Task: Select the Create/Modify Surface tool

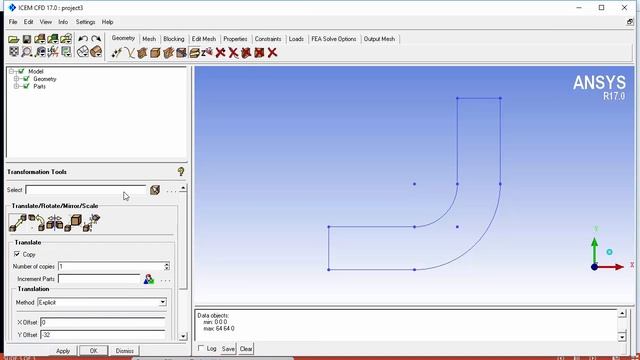Action: (x=142, y=53)
